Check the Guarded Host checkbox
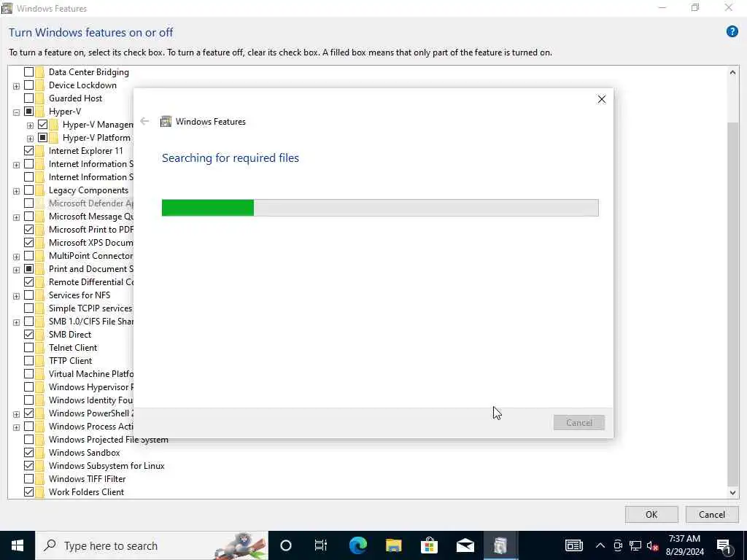Viewport: 747px width, 560px height. (28, 98)
